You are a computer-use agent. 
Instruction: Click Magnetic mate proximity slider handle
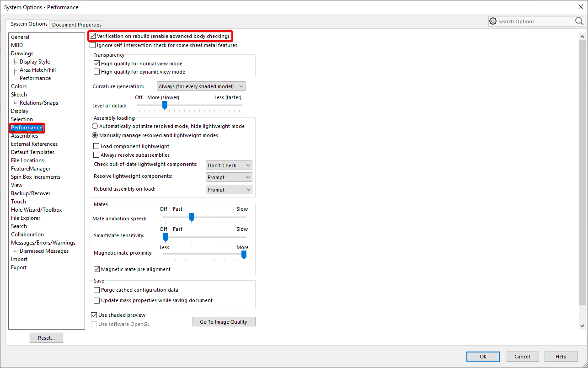244,255
